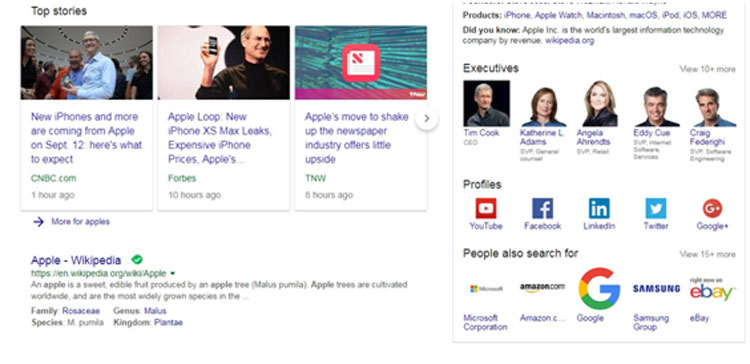
Task: Open the CNBC story image of the iPhone event
Action: pyautogui.click(x=87, y=63)
